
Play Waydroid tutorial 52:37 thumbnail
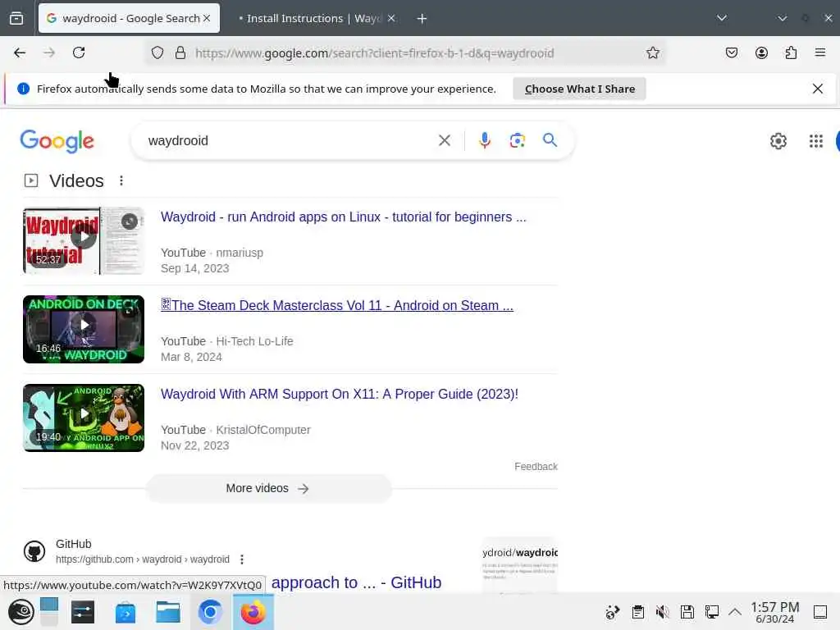[x=84, y=240]
